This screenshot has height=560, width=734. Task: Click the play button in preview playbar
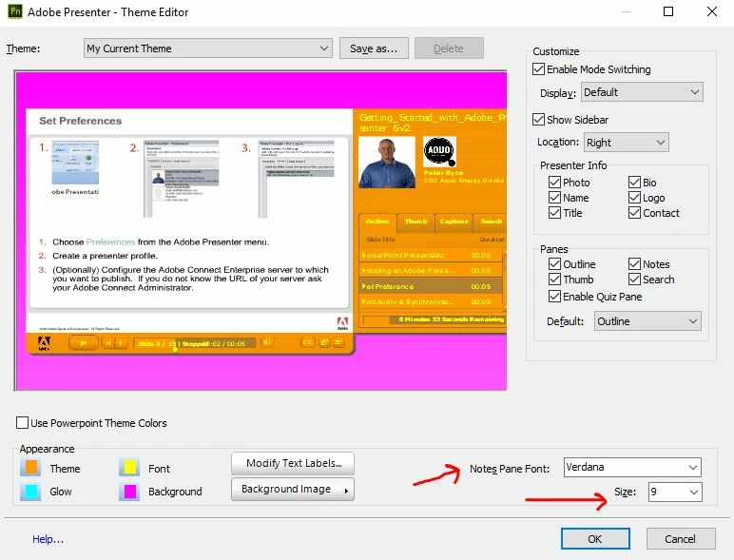pos(84,343)
